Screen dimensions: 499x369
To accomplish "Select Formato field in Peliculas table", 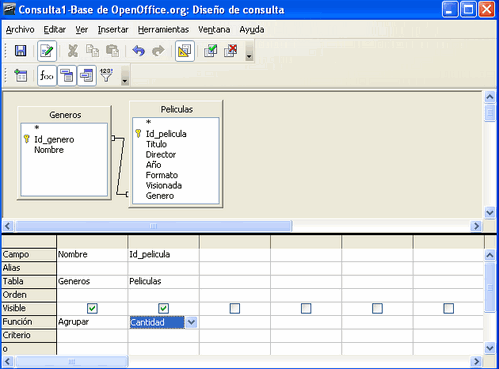I will (x=162, y=175).
